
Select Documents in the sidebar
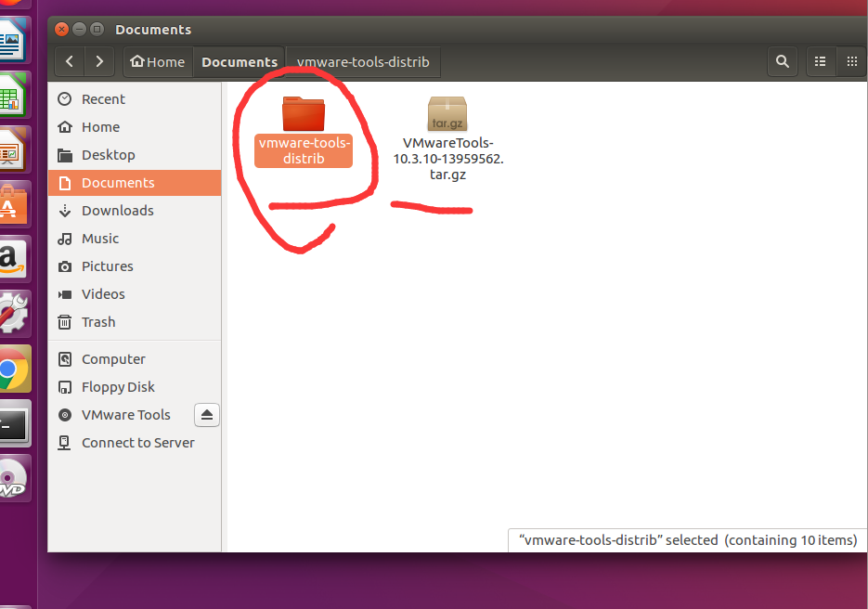click(x=135, y=183)
